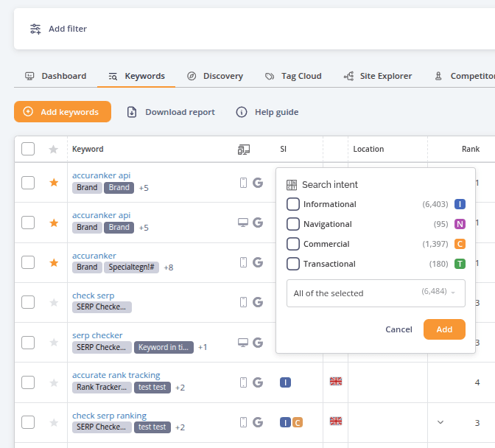Check the Commercial search intent checkbox

293,244
